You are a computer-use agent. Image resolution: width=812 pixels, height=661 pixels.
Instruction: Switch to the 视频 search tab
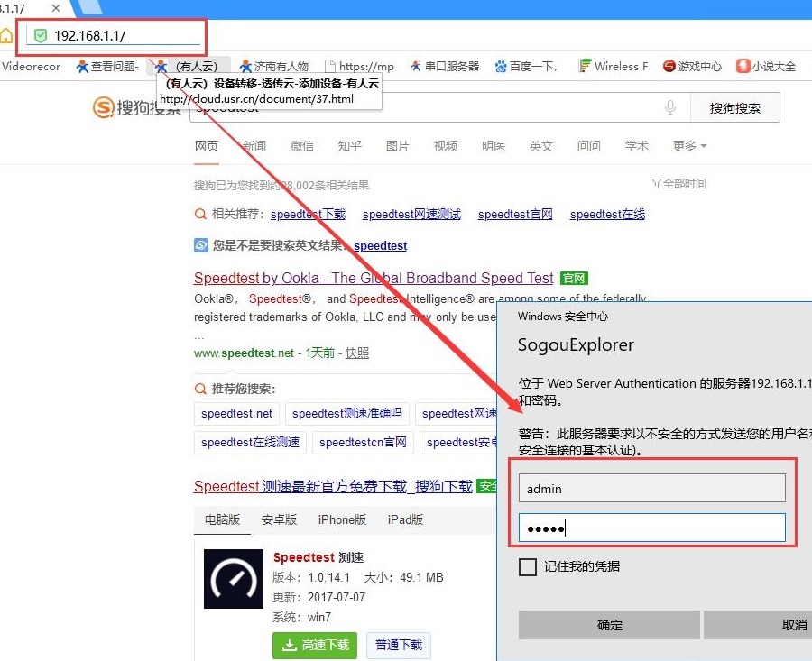[446, 146]
